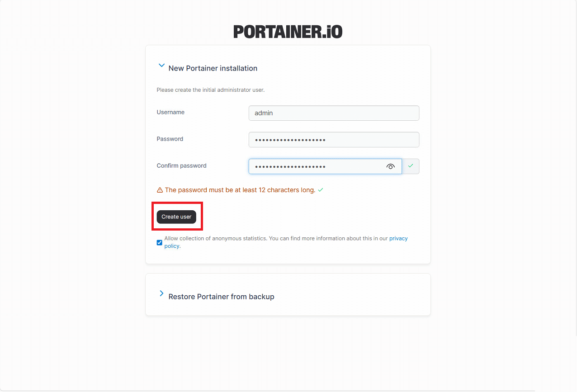This screenshot has width=577, height=392.
Task: Click the checkmark after the password length message
Action: pyautogui.click(x=321, y=190)
